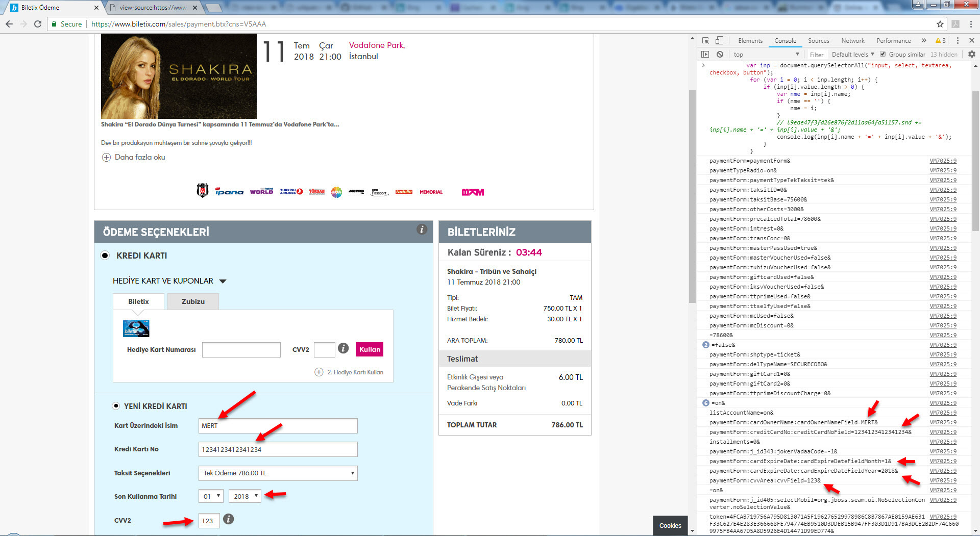Click the Turkish Airlines sponsor logo

pyautogui.click(x=291, y=192)
